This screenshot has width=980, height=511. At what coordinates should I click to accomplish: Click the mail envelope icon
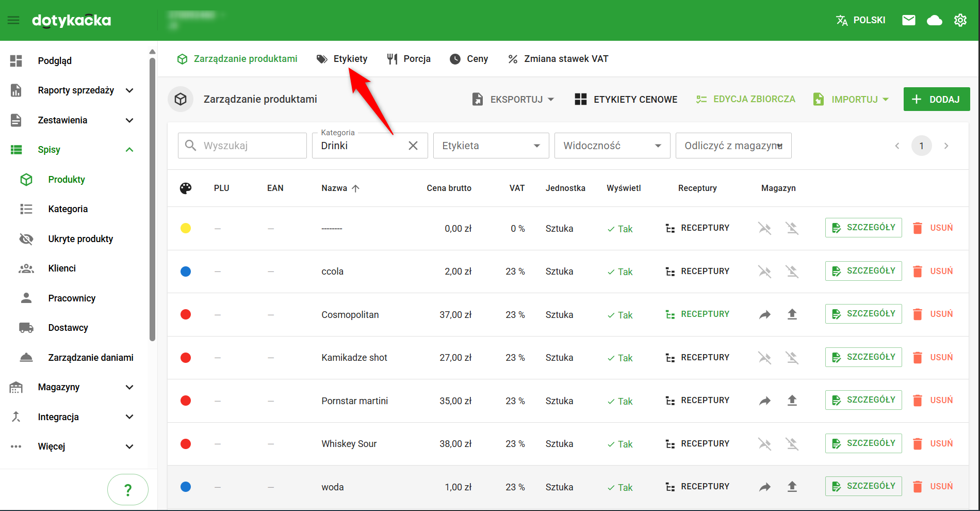pos(908,20)
